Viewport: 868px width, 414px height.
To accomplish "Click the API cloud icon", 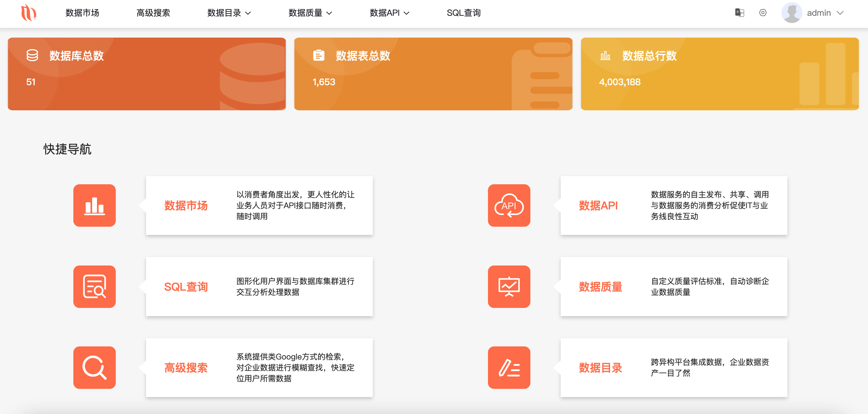I will [509, 205].
